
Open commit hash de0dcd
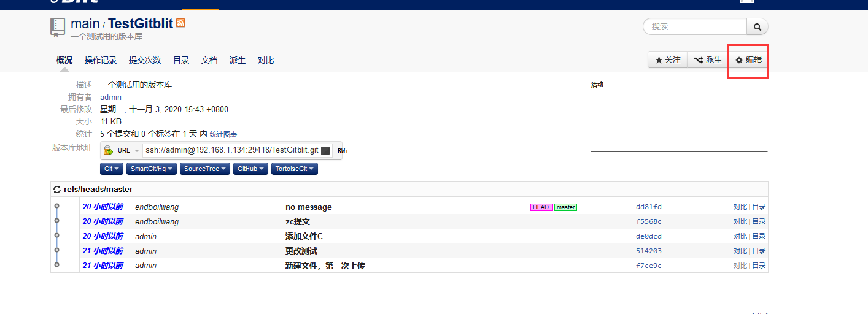coord(649,236)
